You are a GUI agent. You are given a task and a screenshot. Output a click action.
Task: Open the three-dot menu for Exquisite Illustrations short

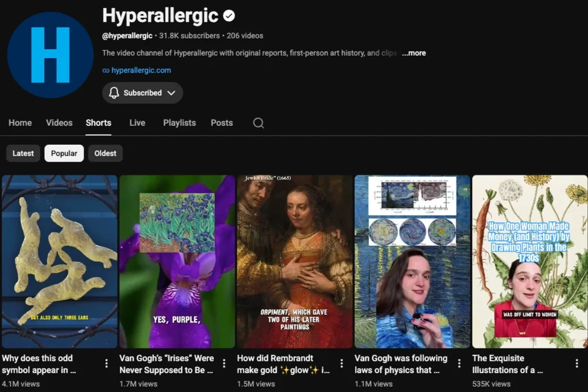pyautogui.click(x=577, y=363)
